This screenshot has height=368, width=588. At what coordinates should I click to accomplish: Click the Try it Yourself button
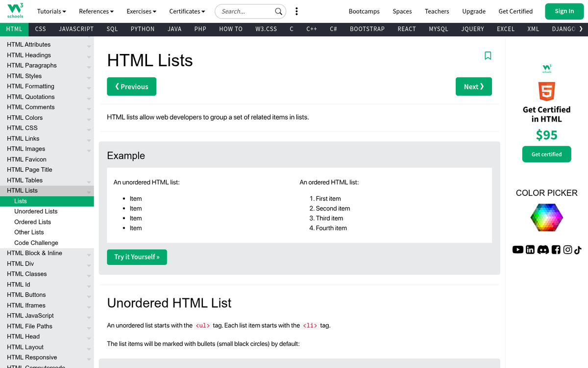pyautogui.click(x=137, y=257)
